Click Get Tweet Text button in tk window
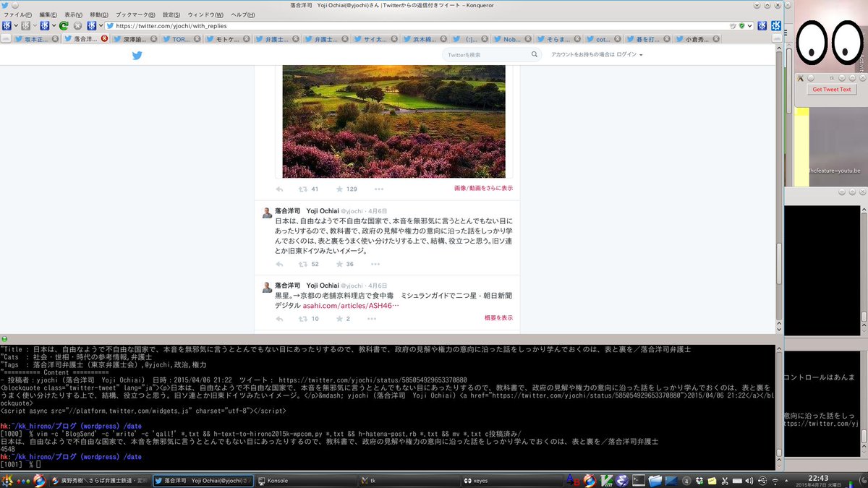This screenshot has width=868, height=488. (831, 90)
